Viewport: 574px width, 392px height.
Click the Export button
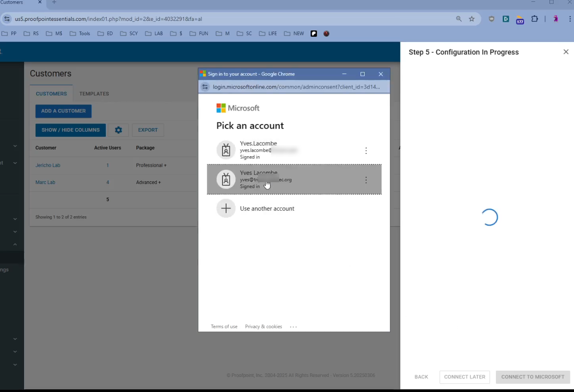[148, 130]
